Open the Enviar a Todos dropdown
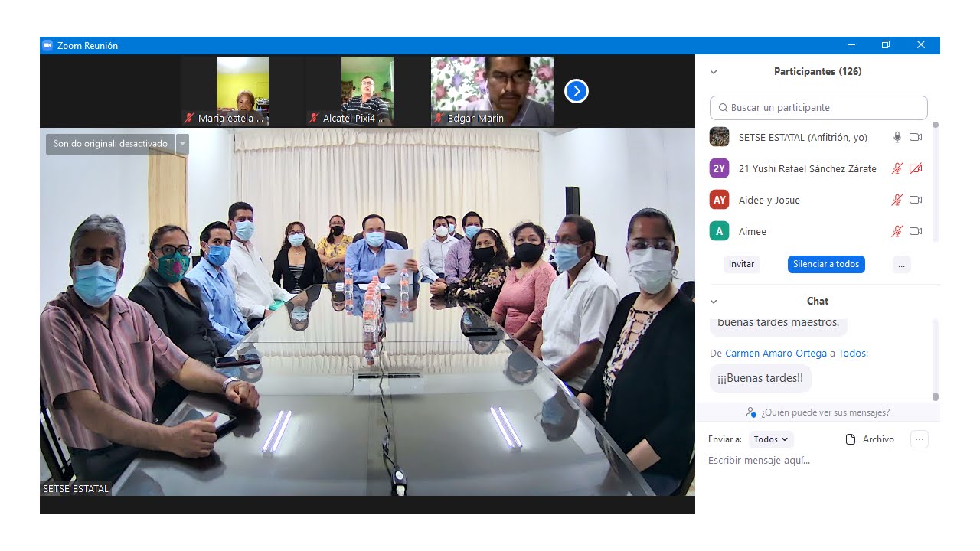Viewport: 980px width, 551px height. coord(770,439)
